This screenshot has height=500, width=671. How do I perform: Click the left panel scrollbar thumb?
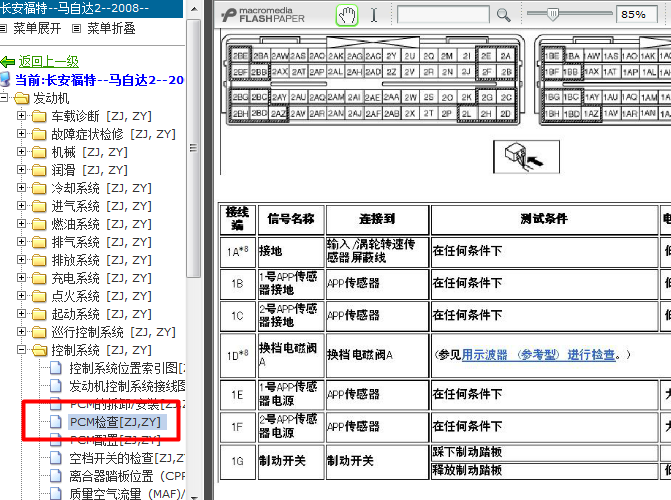click(194, 148)
